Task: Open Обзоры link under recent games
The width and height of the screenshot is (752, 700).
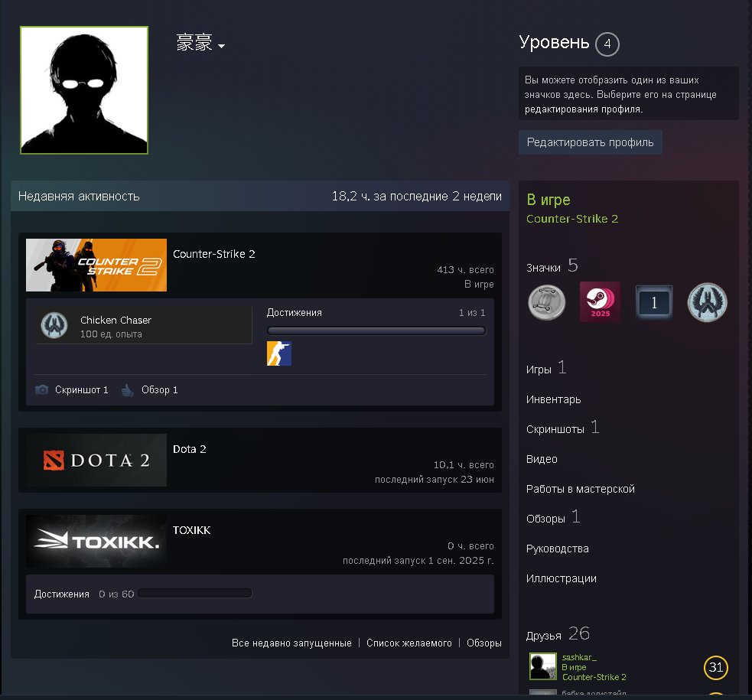Action: point(484,643)
